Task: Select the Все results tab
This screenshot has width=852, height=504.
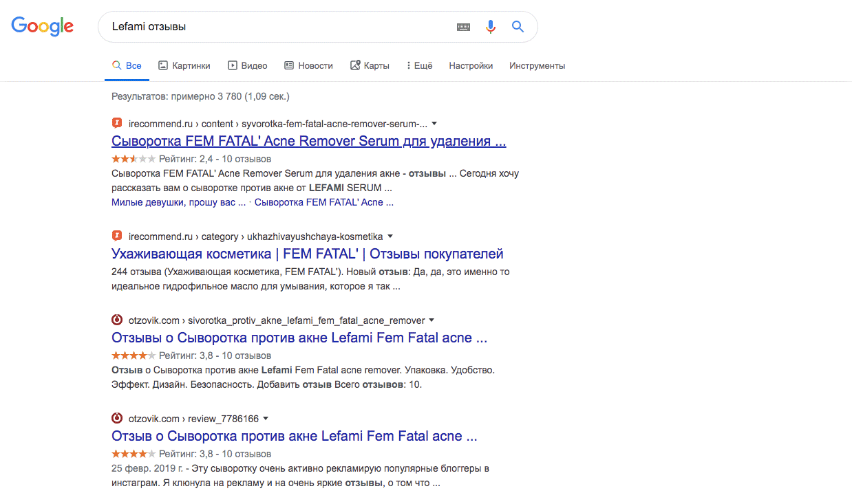Action: click(127, 65)
